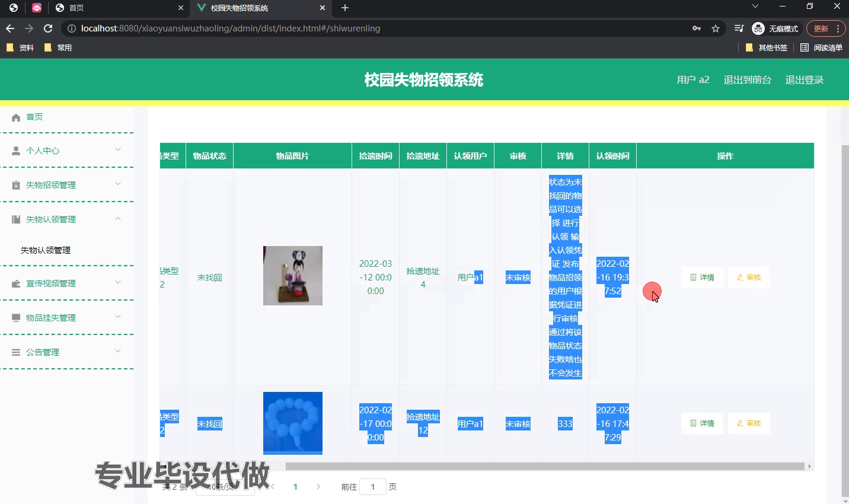849x504 pixels.
Task: Open 详情 for the 拾遗地址12 row
Action: (x=702, y=423)
